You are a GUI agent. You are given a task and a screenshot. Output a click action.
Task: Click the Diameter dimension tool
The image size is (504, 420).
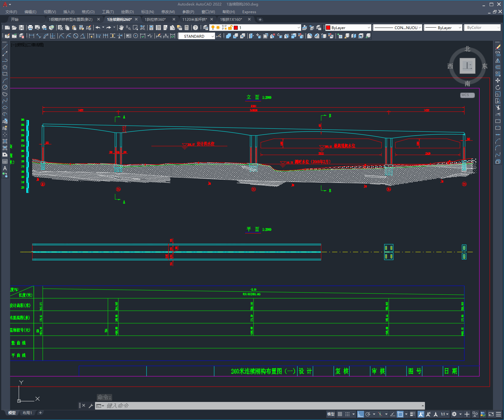point(76,36)
